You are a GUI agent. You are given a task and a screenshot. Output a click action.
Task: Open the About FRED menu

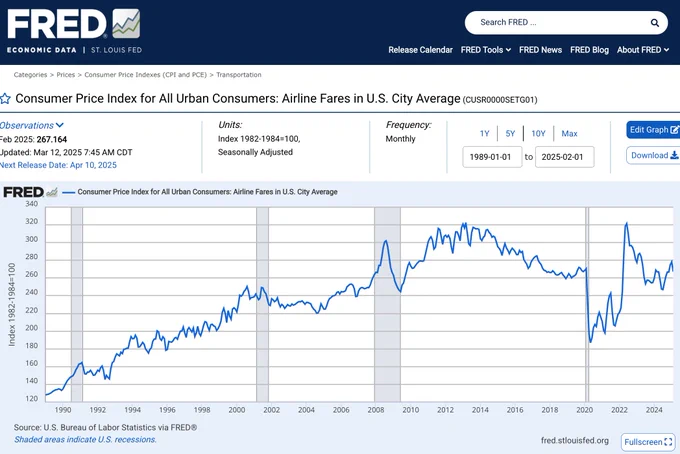(643, 50)
